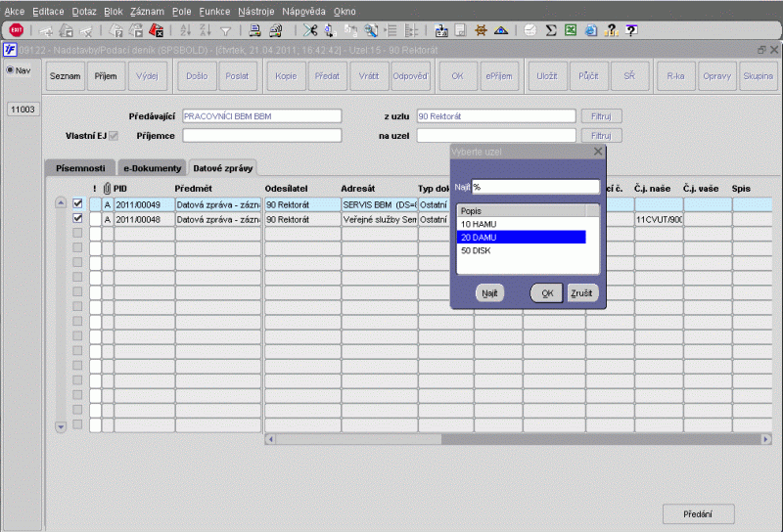Click the print toolbar icon
Screen dimensions: 783x532
(x=254, y=31)
